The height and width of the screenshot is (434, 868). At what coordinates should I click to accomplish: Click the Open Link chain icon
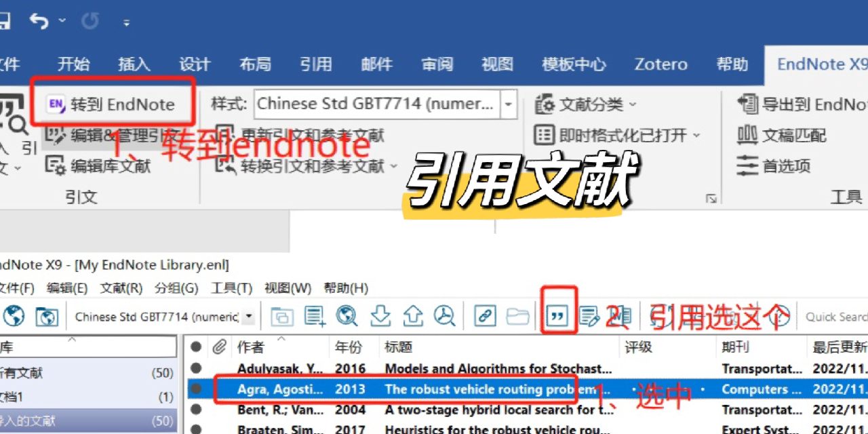(485, 316)
